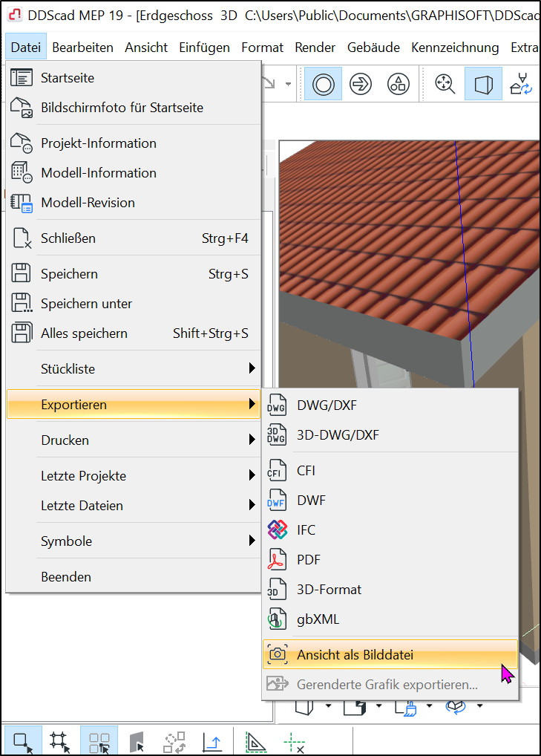The image size is (541, 756).
Task: Expand the Exportieren submenu
Action: click(x=134, y=405)
